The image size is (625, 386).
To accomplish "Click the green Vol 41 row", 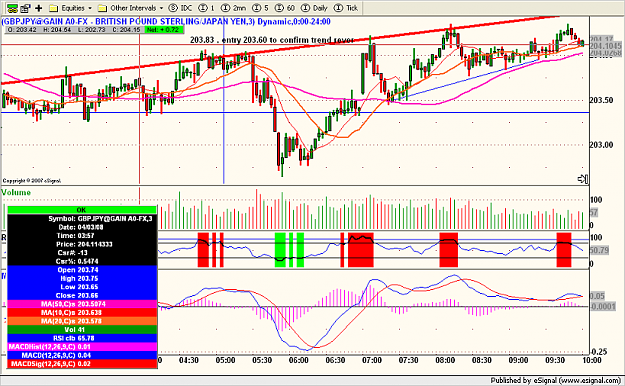I will pyautogui.click(x=82, y=330).
